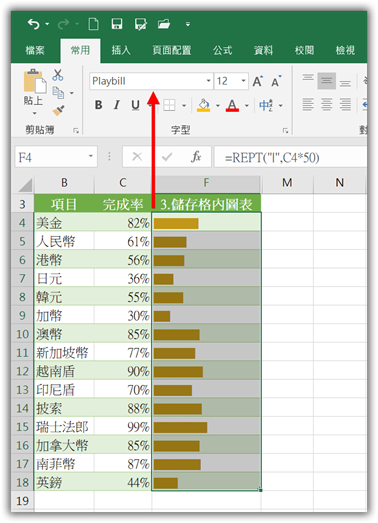Switch to the 常用 tab
The image size is (378, 523).
tap(80, 50)
